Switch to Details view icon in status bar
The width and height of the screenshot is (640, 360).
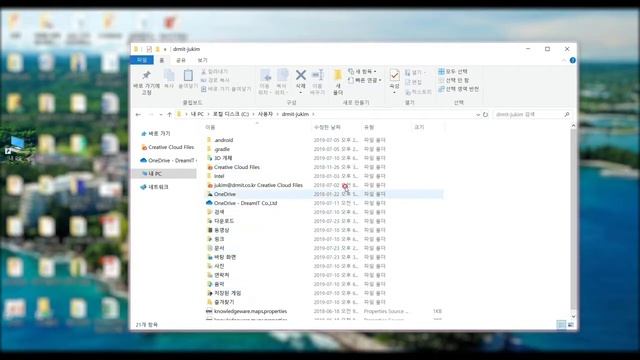(x=562, y=324)
